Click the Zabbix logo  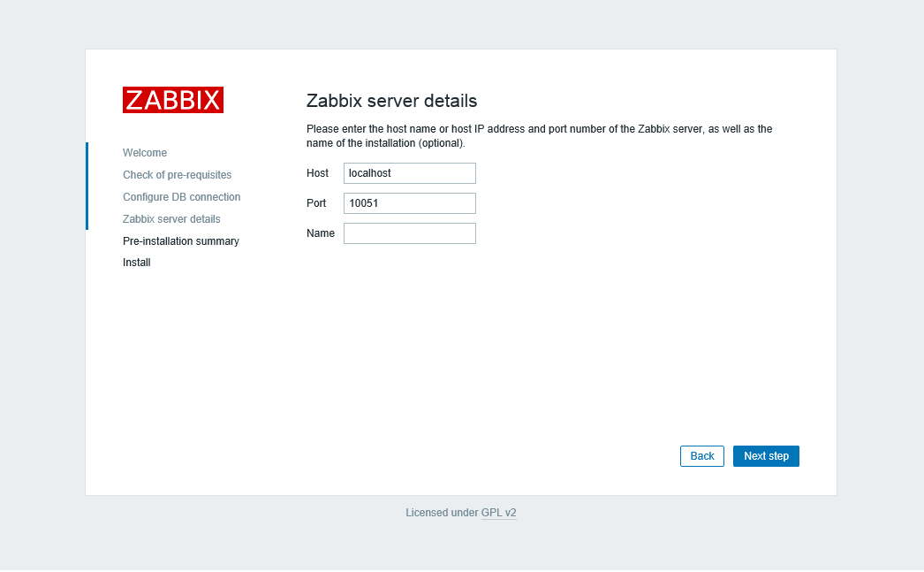click(172, 100)
